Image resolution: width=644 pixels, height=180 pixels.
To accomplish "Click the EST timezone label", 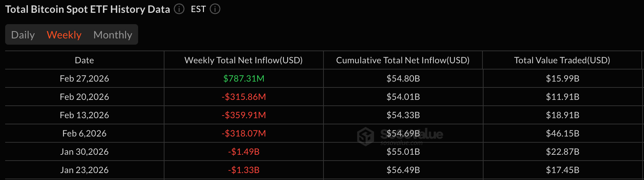I will [x=198, y=9].
